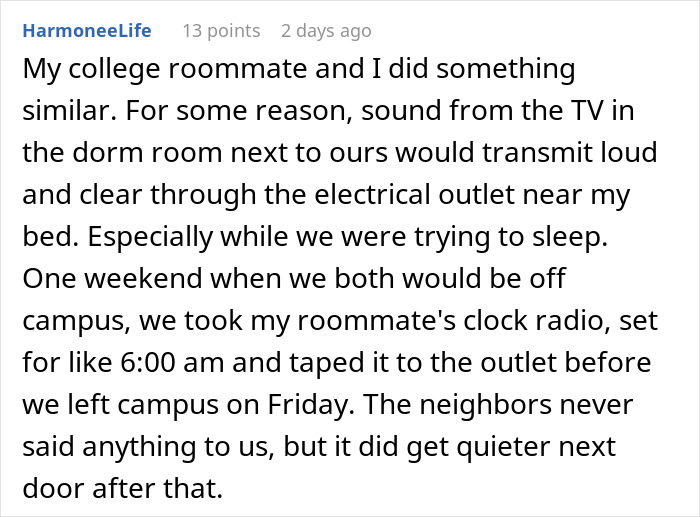Open the HarmoneeLife user profile
Screen dimensions: 700x517
click(x=87, y=31)
